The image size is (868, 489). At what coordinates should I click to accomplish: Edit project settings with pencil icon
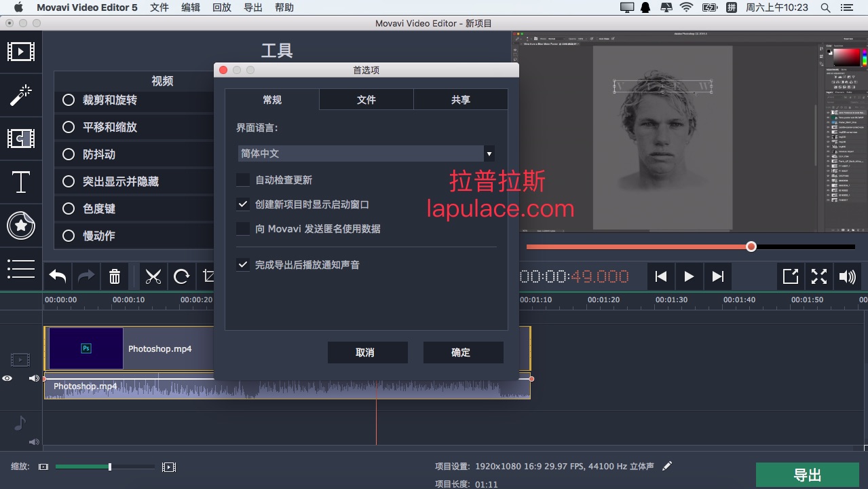pyautogui.click(x=667, y=466)
